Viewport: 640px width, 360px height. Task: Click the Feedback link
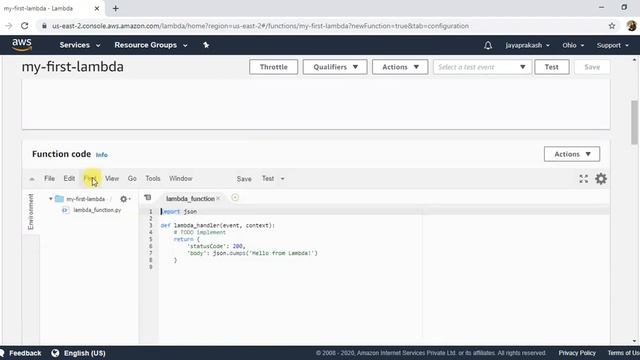pyautogui.click(x=25, y=353)
